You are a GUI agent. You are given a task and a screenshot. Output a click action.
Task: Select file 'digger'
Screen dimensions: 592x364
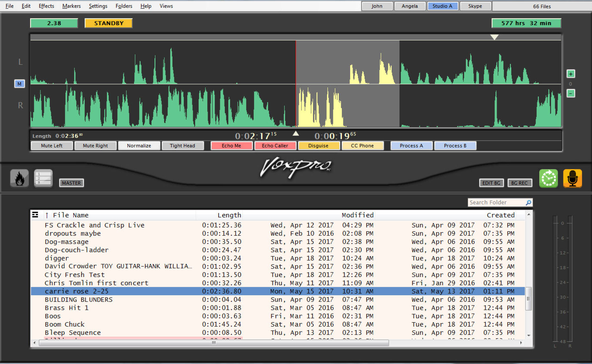278,258
